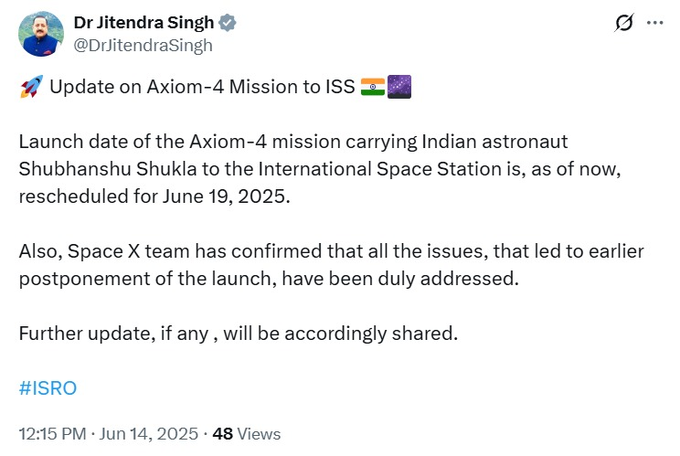Open the @DrJitendraSingh handle link
This screenshot has width=680, height=456.
coord(143,45)
